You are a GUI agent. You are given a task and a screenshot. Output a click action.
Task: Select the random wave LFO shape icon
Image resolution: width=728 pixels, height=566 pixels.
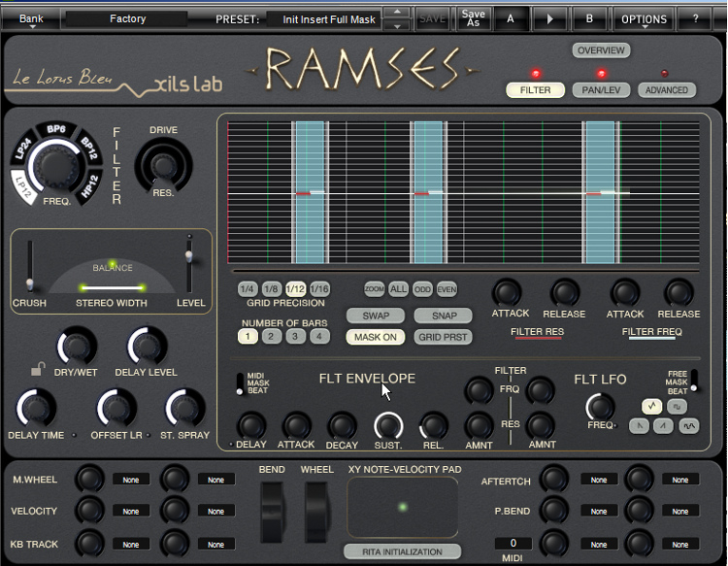tap(688, 425)
